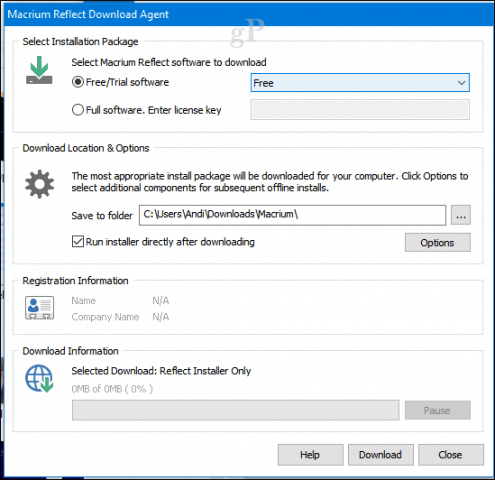The image size is (495, 480).
Task: Click the download progress bar
Action: (235, 410)
